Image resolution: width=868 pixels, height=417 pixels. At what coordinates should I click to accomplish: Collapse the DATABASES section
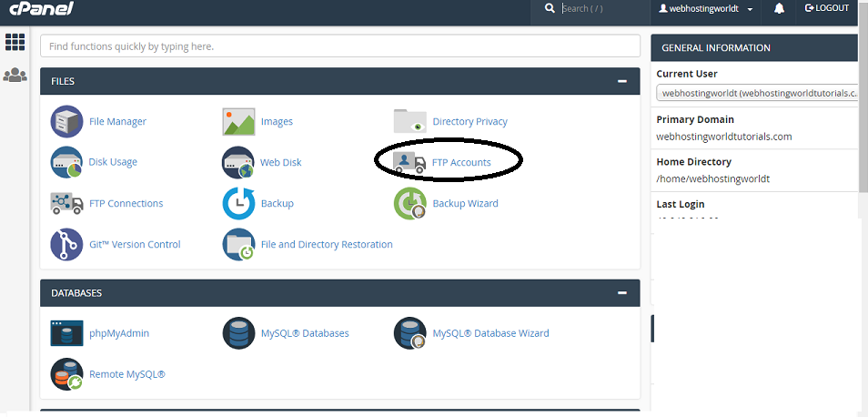(x=622, y=293)
